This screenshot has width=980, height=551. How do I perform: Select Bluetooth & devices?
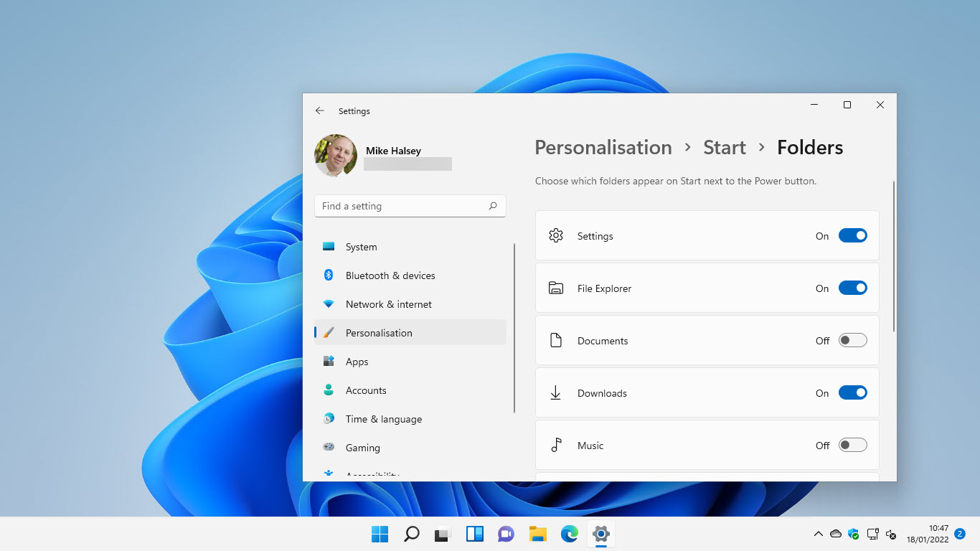(410, 275)
